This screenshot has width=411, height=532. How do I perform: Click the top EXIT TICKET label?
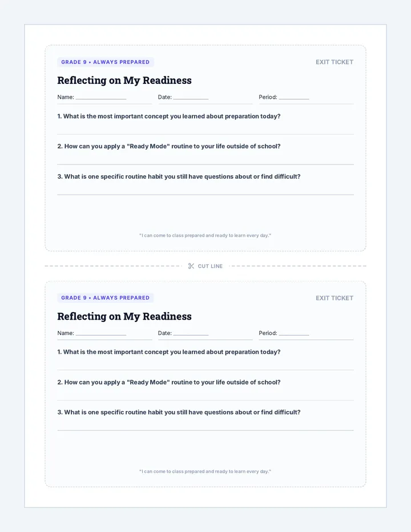[x=335, y=62]
